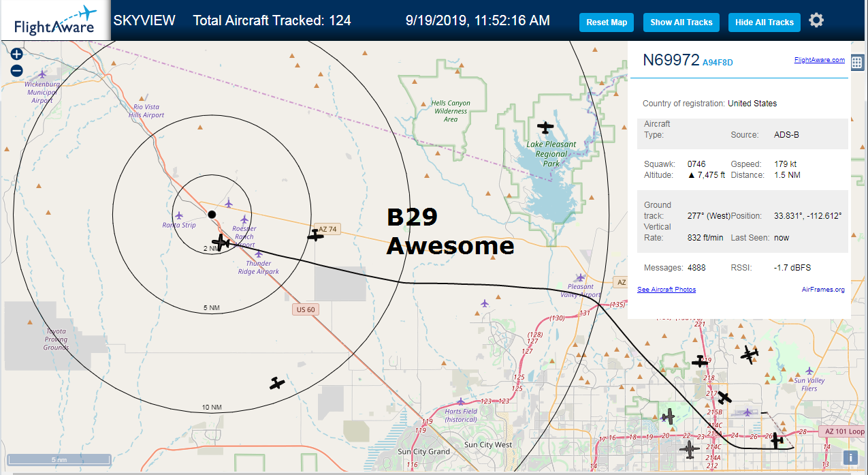Click the receiver location black dot
The width and height of the screenshot is (868, 475).
pyautogui.click(x=212, y=215)
